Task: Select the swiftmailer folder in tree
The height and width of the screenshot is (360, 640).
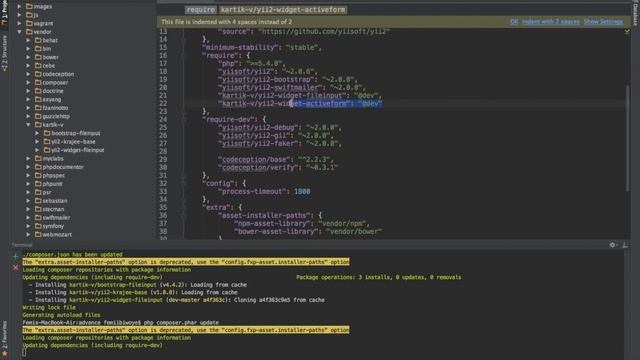Action: click(x=56, y=218)
